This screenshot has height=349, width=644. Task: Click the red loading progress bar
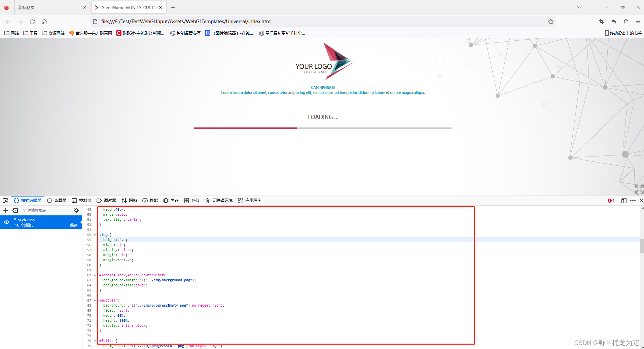[245, 128]
